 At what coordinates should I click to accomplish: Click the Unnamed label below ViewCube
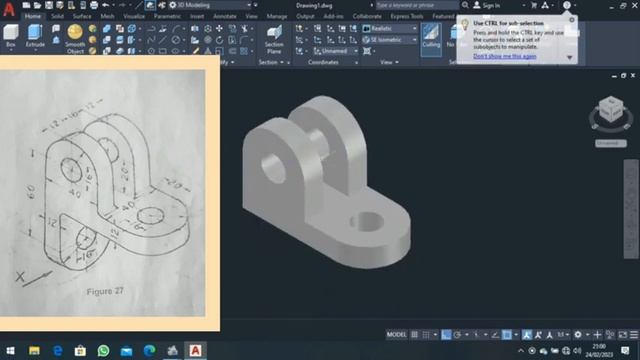tap(611, 143)
